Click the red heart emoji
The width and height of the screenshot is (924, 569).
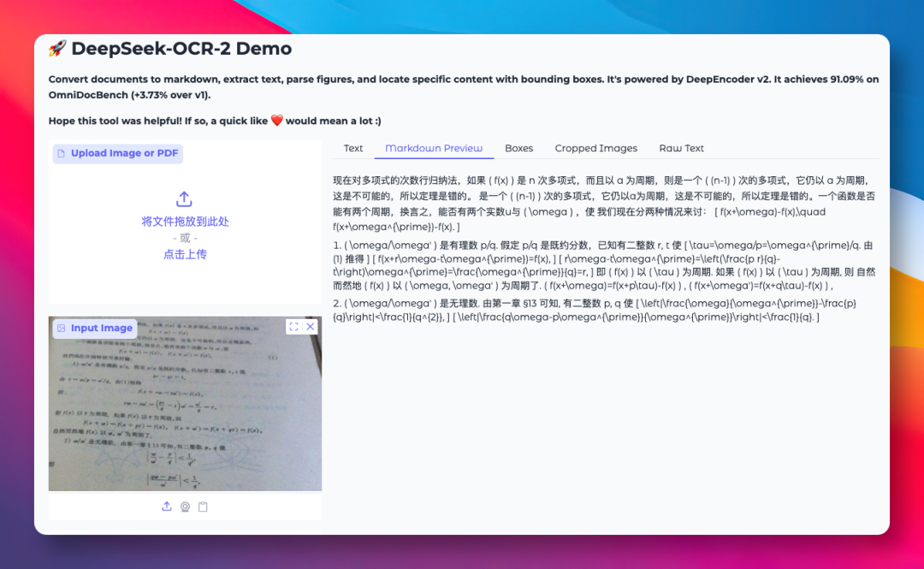pyautogui.click(x=277, y=121)
